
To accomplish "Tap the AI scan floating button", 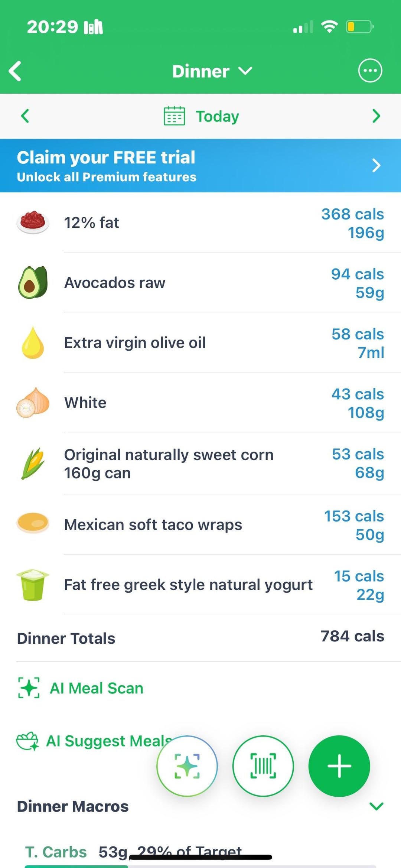I will (187, 766).
